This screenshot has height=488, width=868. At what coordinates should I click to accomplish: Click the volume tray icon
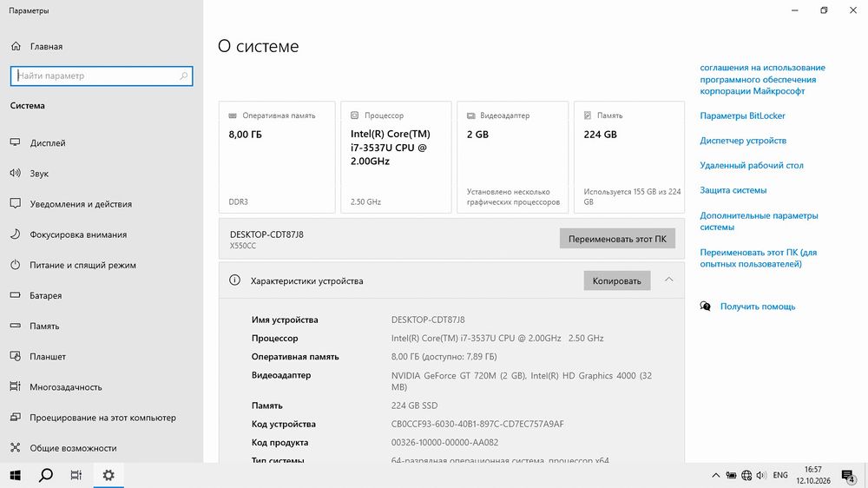coord(761,475)
